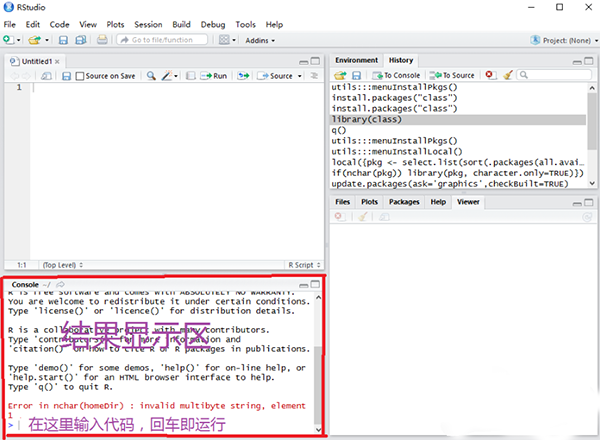Image resolution: width=600 pixels, height=440 pixels.
Task: Send selection To Console
Action: tap(396, 75)
